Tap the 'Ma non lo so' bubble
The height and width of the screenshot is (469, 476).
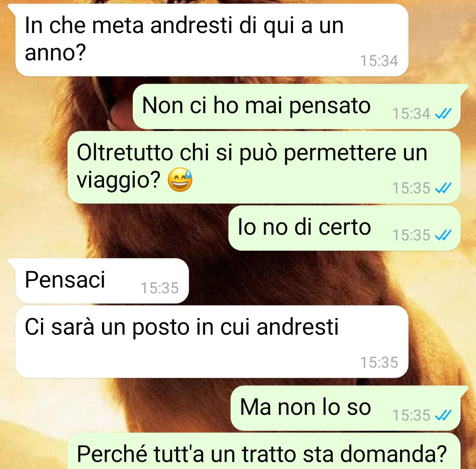pos(346,408)
